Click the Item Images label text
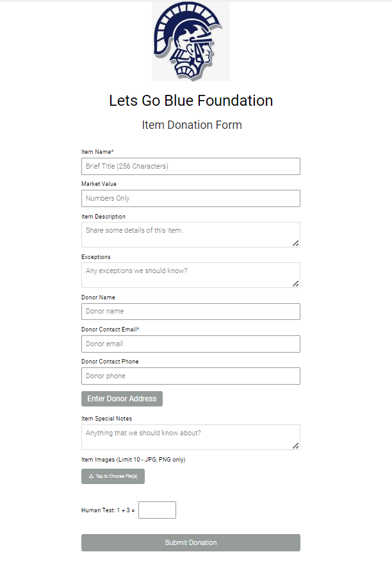The image size is (392, 561). pos(133,460)
